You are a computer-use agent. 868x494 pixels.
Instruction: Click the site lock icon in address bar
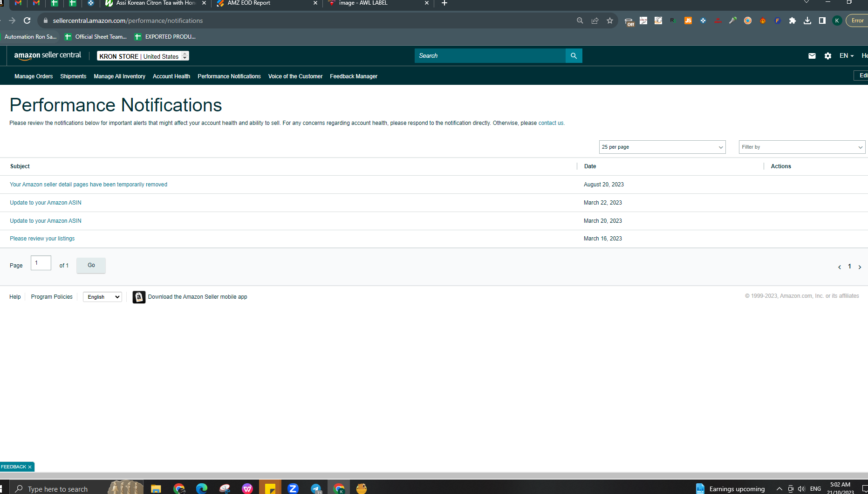pos(45,21)
